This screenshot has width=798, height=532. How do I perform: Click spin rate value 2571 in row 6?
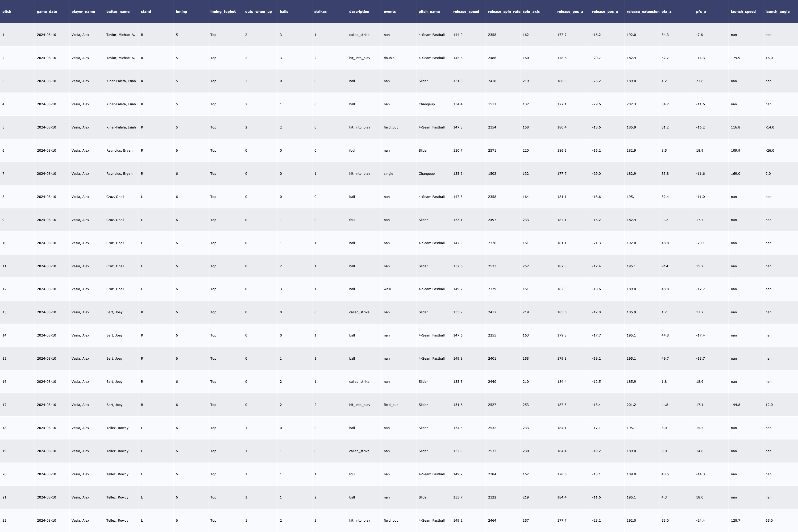click(x=492, y=151)
